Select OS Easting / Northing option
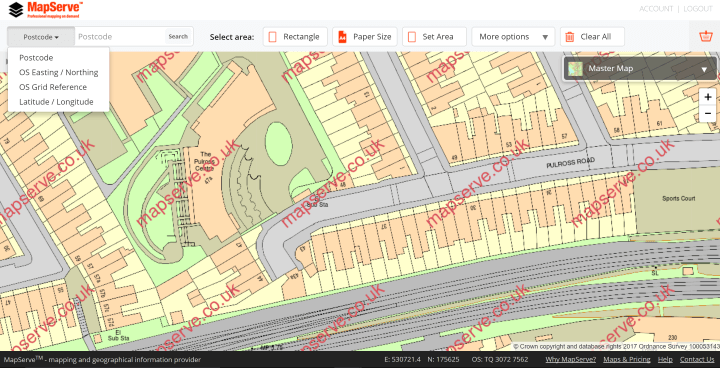This screenshot has width=720, height=368. pyautogui.click(x=59, y=73)
